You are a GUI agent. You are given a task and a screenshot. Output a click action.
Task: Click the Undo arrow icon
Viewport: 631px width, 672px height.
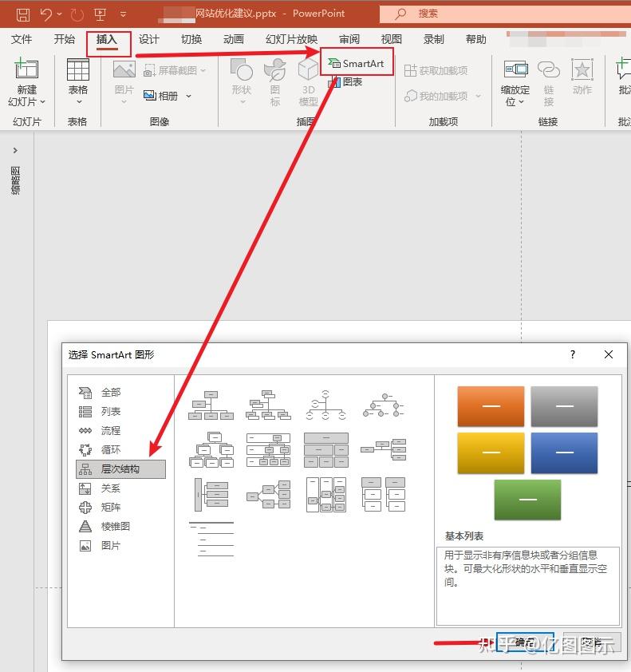point(46,14)
